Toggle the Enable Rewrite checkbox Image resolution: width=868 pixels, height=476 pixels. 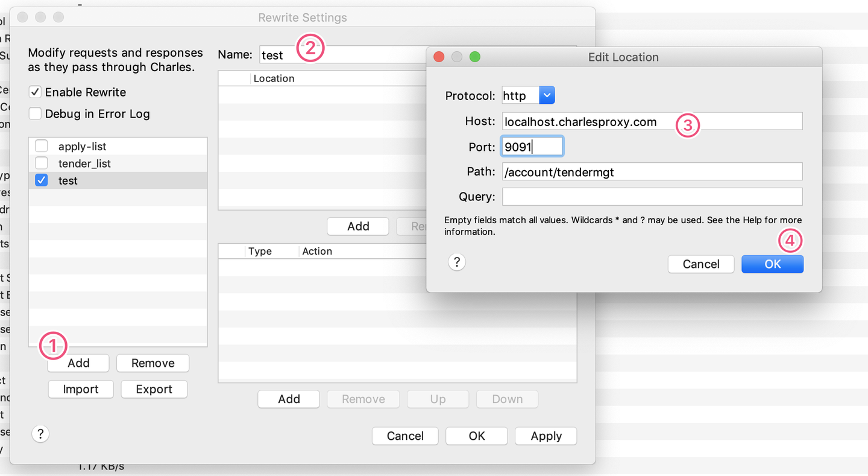(36, 92)
